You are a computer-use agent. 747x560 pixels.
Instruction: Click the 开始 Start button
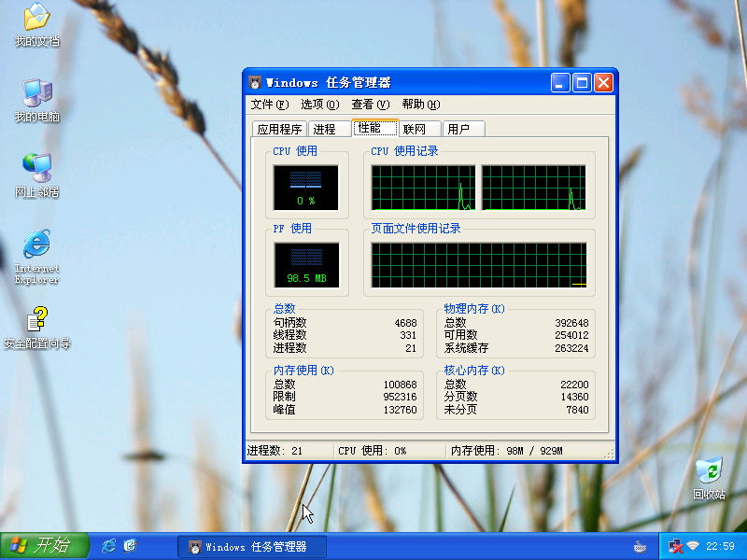[45, 546]
